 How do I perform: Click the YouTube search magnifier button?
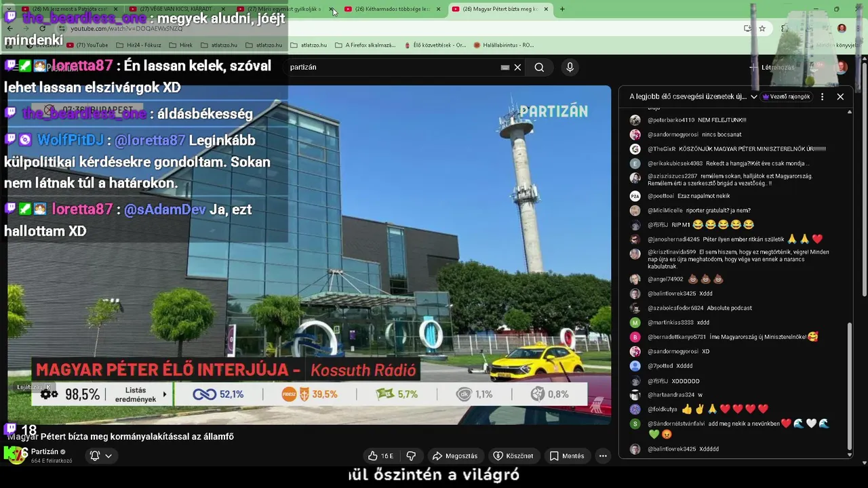pos(539,67)
